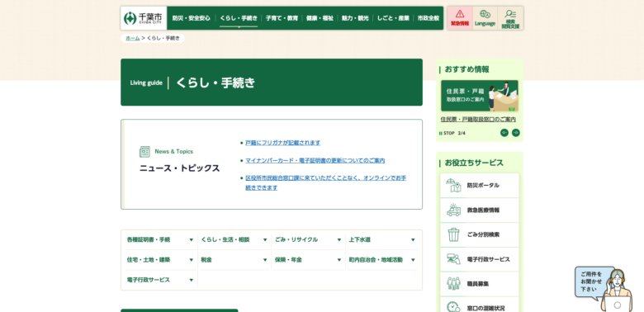
Task: Expand 電子行政サービス category in grid
Action: (x=160, y=280)
